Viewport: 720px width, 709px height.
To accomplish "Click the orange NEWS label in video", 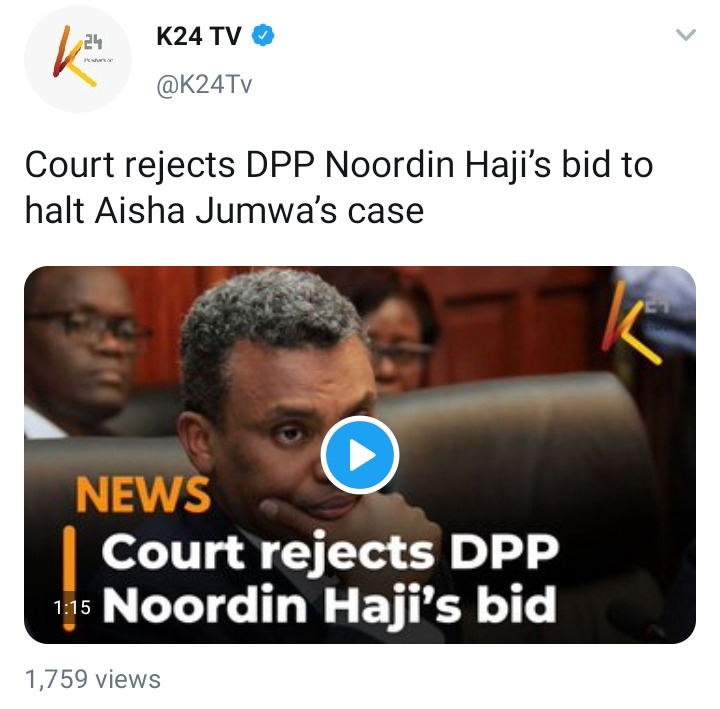I will click(143, 495).
